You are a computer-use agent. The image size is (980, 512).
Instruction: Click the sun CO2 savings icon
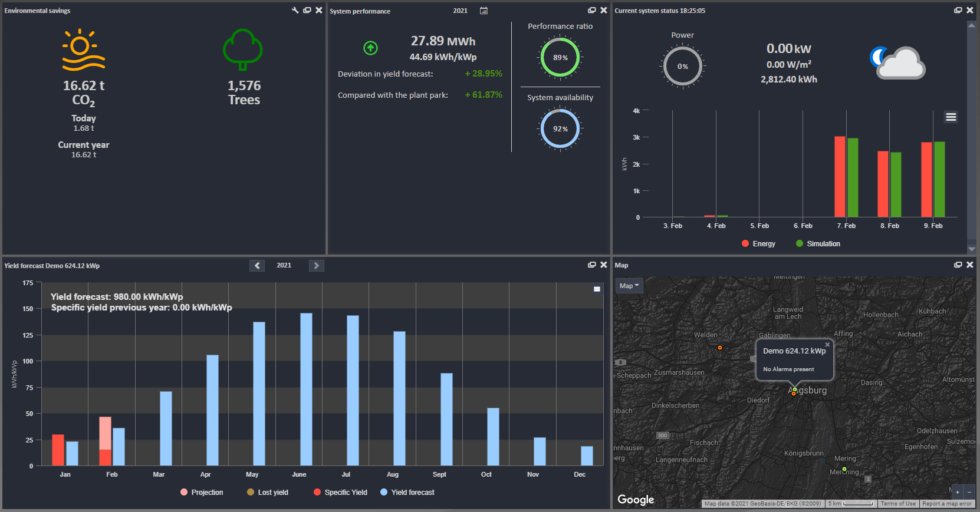coord(83,50)
